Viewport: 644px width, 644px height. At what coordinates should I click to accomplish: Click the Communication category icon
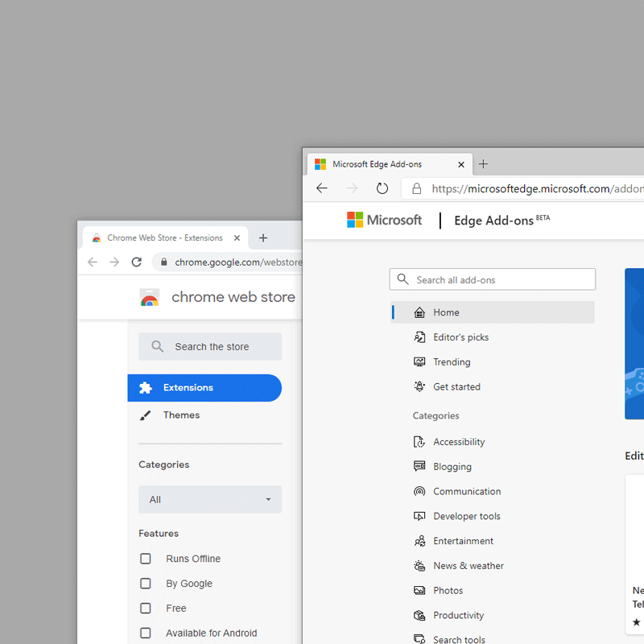tap(419, 491)
